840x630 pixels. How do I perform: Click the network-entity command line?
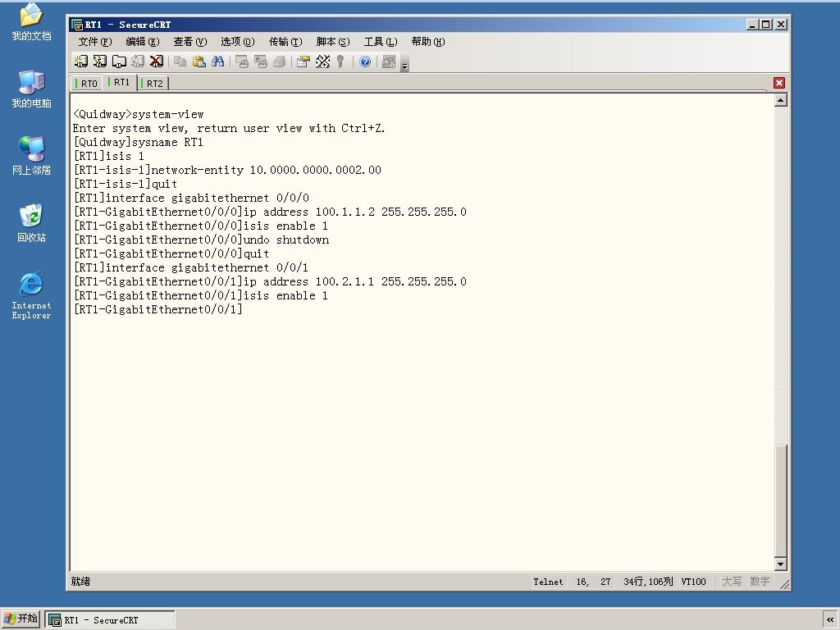[x=227, y=171]
